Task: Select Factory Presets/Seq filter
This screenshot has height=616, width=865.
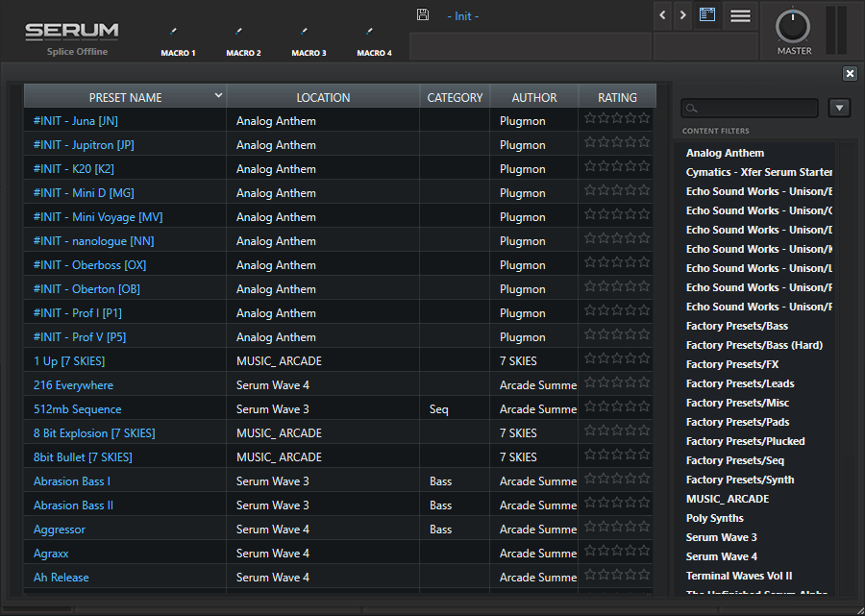Action: 735,460
